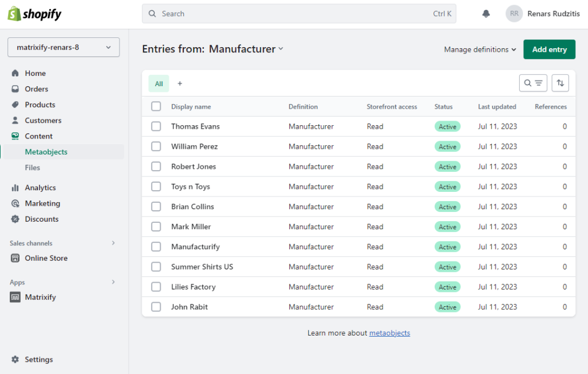Open the matrixify-renars-8 store selector
Image resolution: width=588 pixels, height=374 pixels.
pos(63,47)
